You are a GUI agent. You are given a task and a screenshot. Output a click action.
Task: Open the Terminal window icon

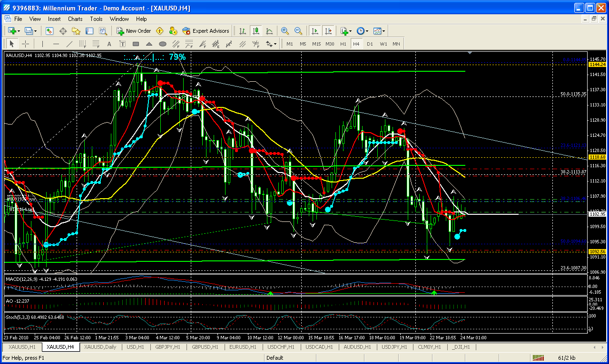pos(89,31)
